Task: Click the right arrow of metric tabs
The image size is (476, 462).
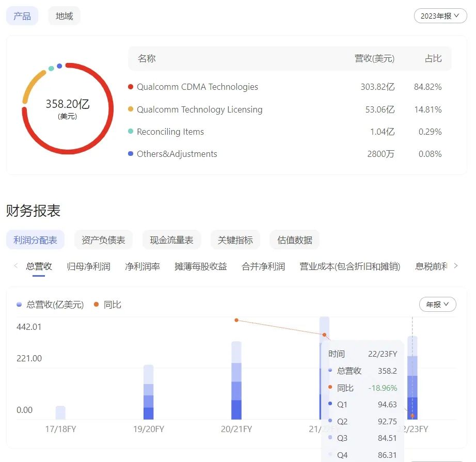Action: pos(456,266)
